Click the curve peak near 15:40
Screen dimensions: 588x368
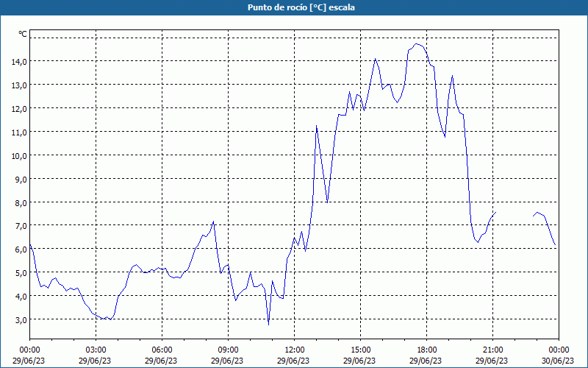(x=375, y=59)
